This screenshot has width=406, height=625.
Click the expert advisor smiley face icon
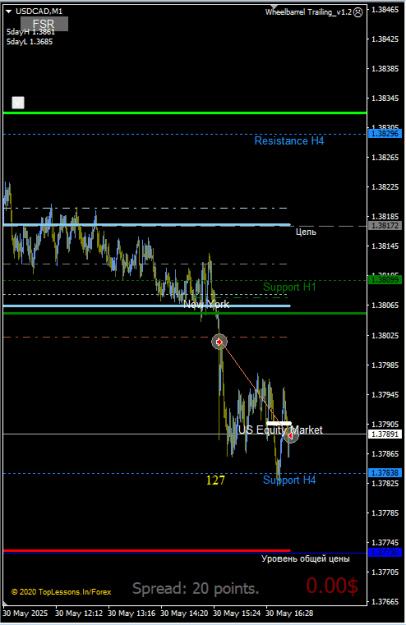(x=358, y=12)
